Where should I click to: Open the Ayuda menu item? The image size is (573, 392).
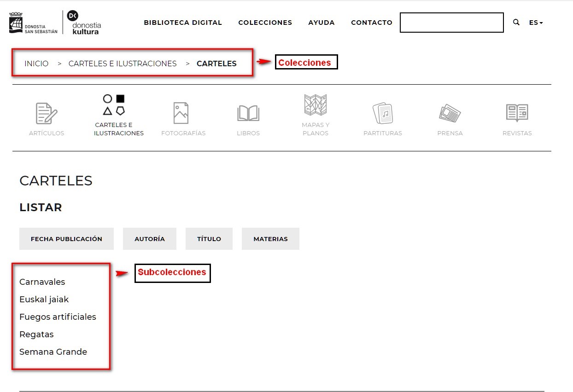(x=322, y=23)
